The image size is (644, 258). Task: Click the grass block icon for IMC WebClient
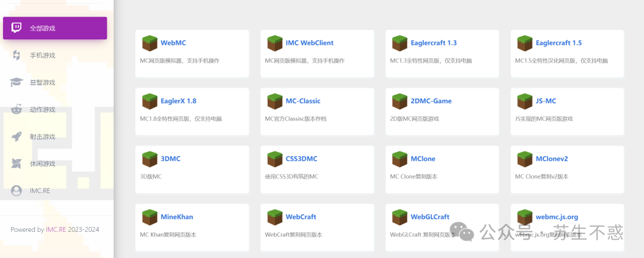275,43
